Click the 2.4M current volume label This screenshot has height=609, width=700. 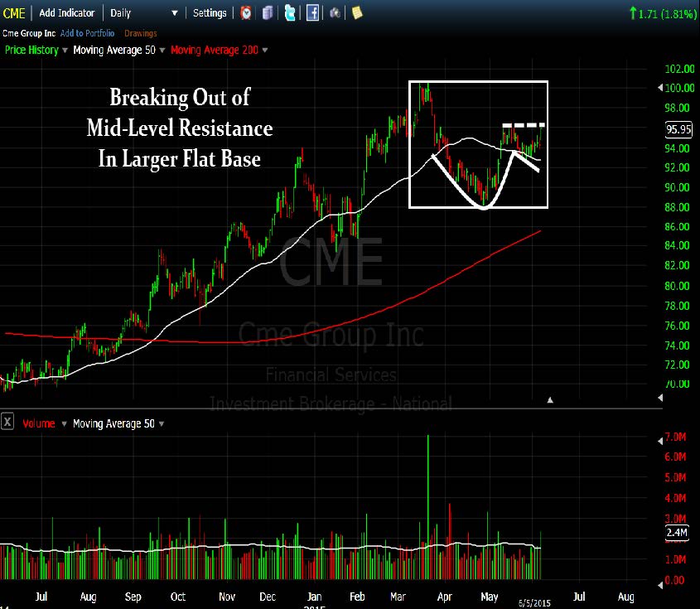(x=677, y=532)
